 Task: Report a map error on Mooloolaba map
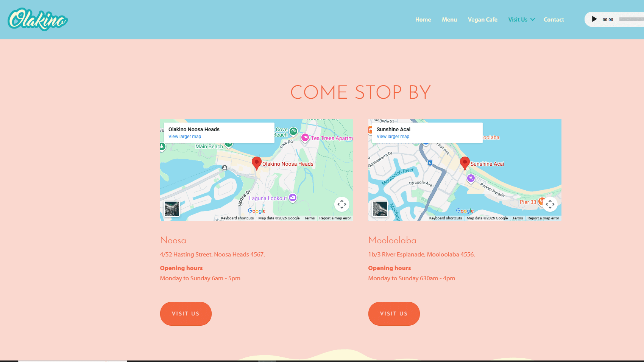tap(543, 218)
